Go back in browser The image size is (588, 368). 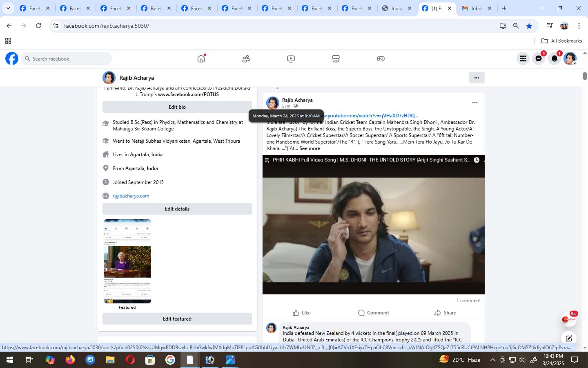pos(9,26)
